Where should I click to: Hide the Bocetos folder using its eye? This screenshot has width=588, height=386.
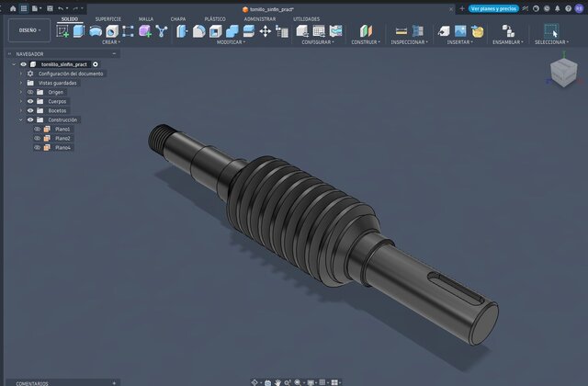pos(30,110)
